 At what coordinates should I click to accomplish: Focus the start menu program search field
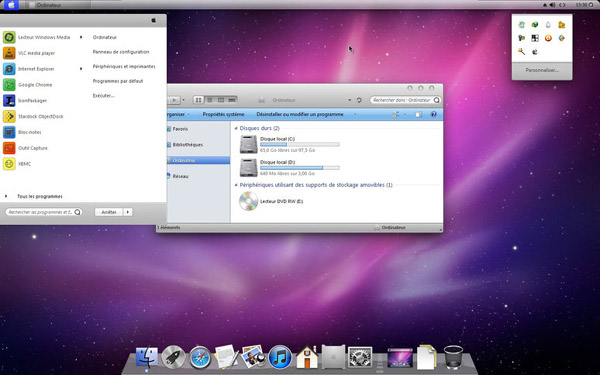coord(44,212)
